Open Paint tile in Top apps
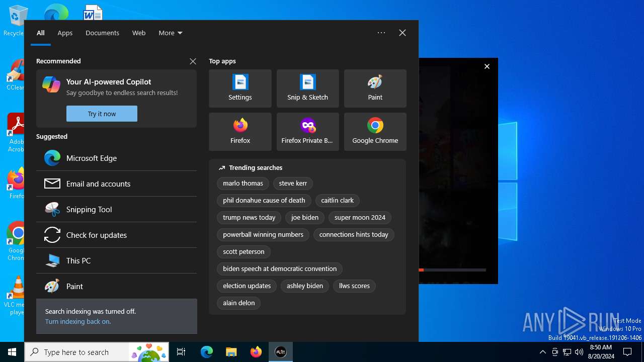The height and width of the screenshot is (362, 644). coord(375,88)
